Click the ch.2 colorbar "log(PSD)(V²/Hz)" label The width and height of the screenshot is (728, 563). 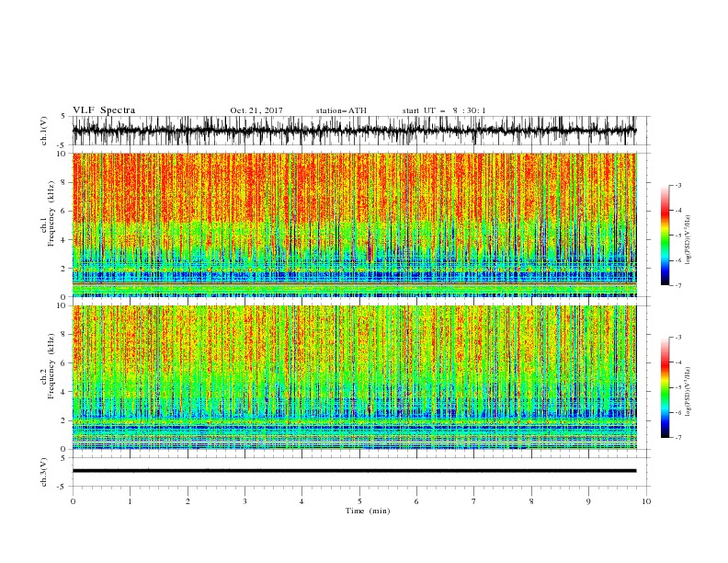pos(688,392)
